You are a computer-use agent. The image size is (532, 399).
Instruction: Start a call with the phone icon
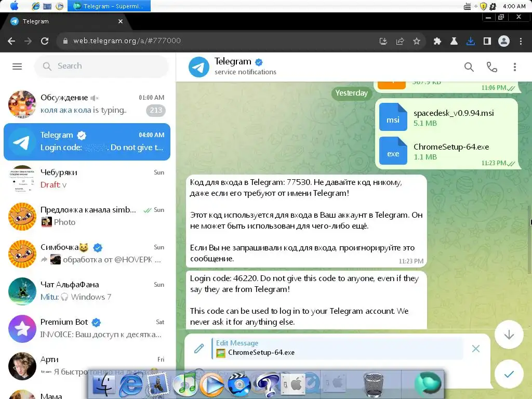pos(491,67)
